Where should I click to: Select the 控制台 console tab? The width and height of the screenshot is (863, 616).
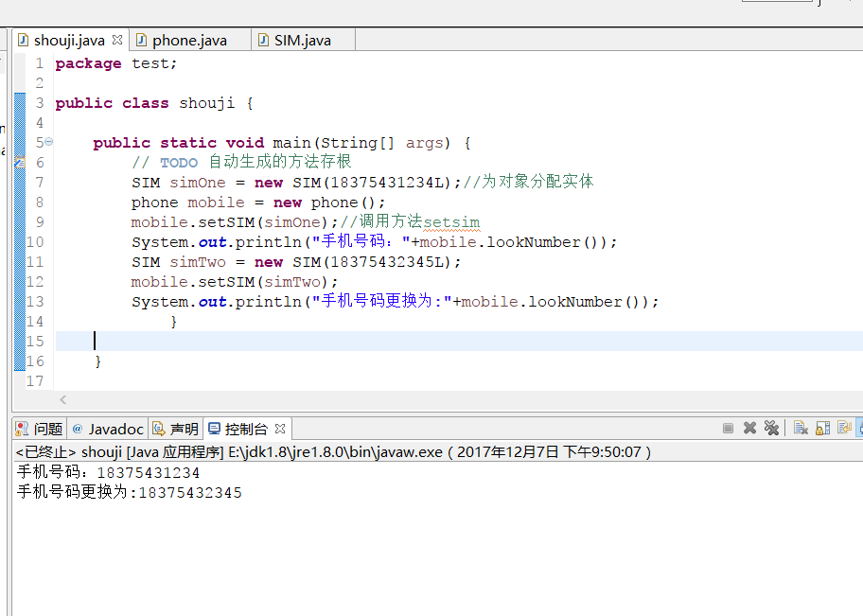[246, 429]
